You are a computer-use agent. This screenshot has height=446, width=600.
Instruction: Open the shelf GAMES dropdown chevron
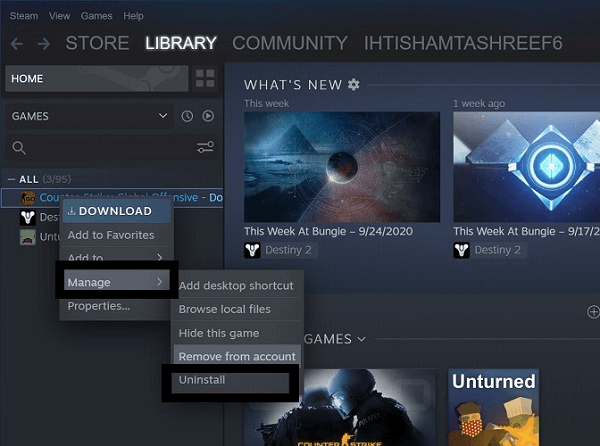[x=361, y=339]
